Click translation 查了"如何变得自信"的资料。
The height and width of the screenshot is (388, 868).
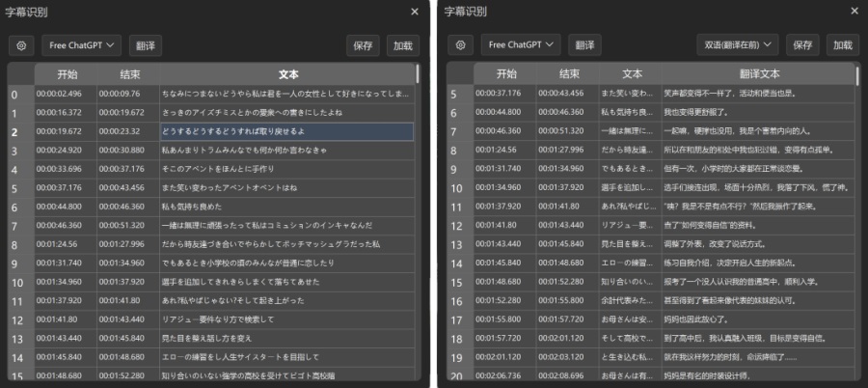(760, 226)
